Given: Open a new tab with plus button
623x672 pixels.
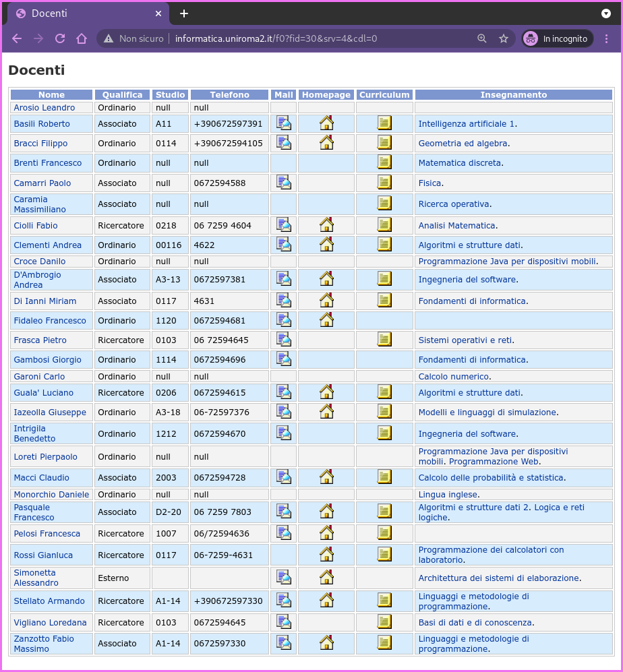Looking at the screenshot, I should pos(184,13).
